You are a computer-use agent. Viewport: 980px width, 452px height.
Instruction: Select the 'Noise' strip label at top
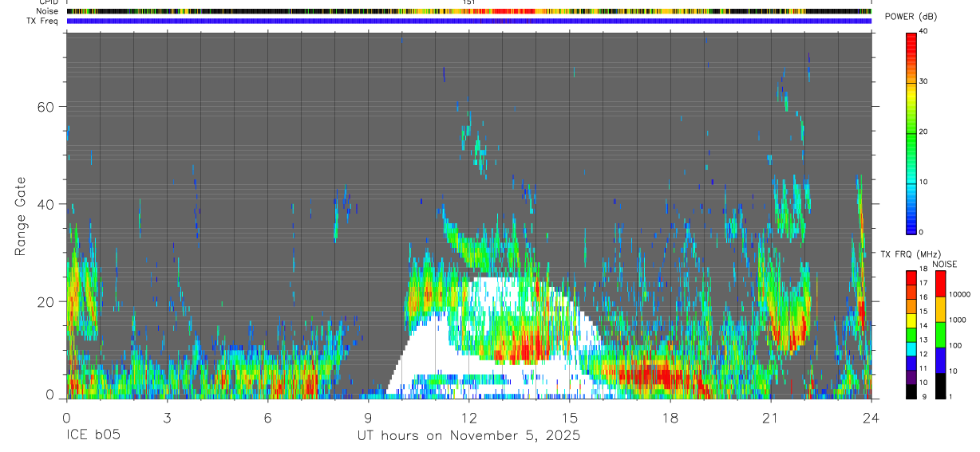click(x=49, y=11)
